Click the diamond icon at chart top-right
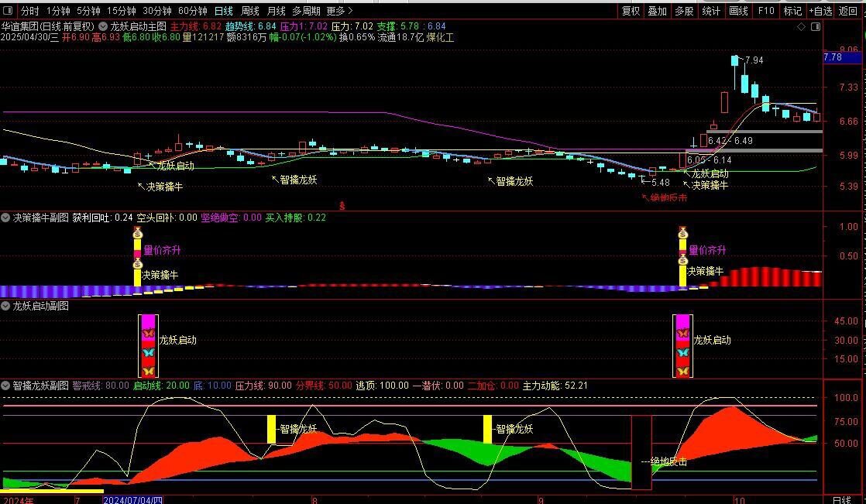Viewport: 866px width, 504px height. [x=802, y=26]
